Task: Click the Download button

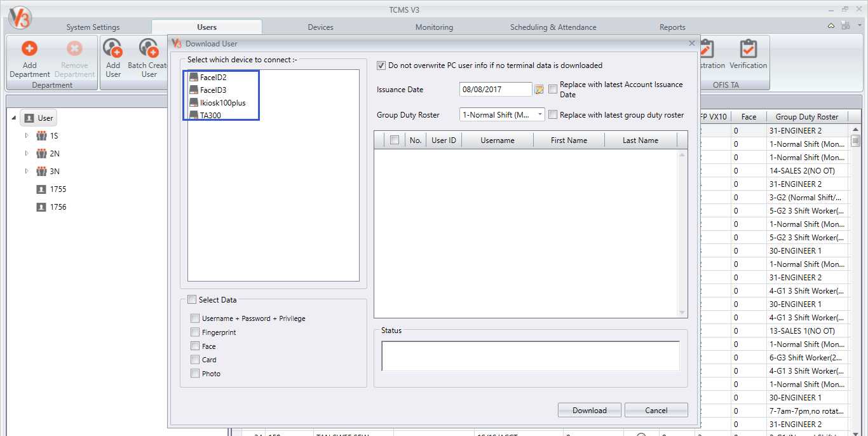Action: click(x=590, y=410)
